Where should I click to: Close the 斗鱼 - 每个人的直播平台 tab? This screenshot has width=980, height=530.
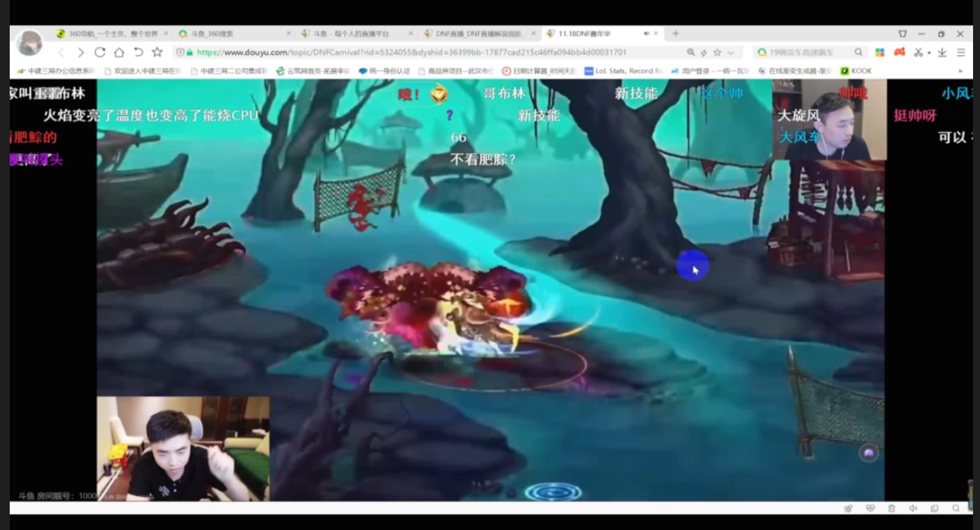pyautogui.click(x=411, y=33)
